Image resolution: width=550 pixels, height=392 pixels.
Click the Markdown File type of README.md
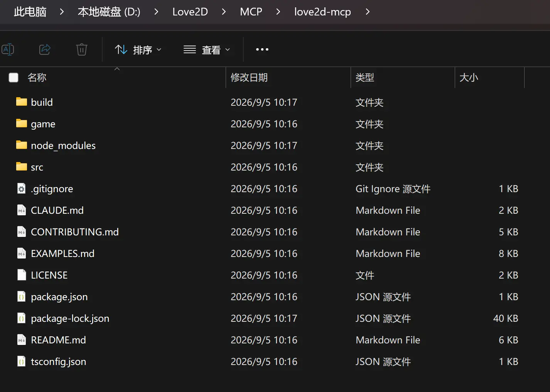[388, 340]
